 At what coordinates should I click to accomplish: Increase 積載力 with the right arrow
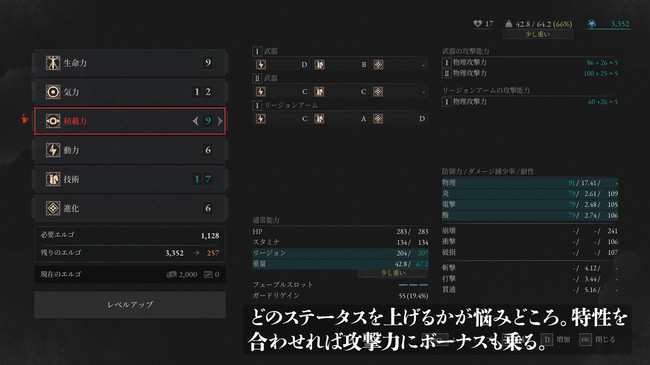click(220, 121)
